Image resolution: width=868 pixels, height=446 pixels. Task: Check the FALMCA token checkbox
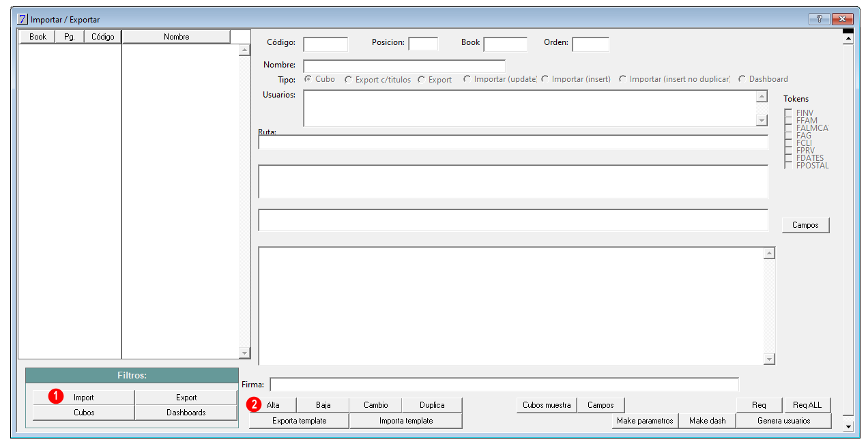click(x=788, y=128)
